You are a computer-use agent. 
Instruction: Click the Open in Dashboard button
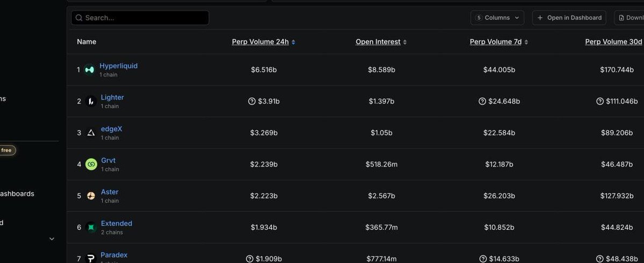(x=569, y=18)
